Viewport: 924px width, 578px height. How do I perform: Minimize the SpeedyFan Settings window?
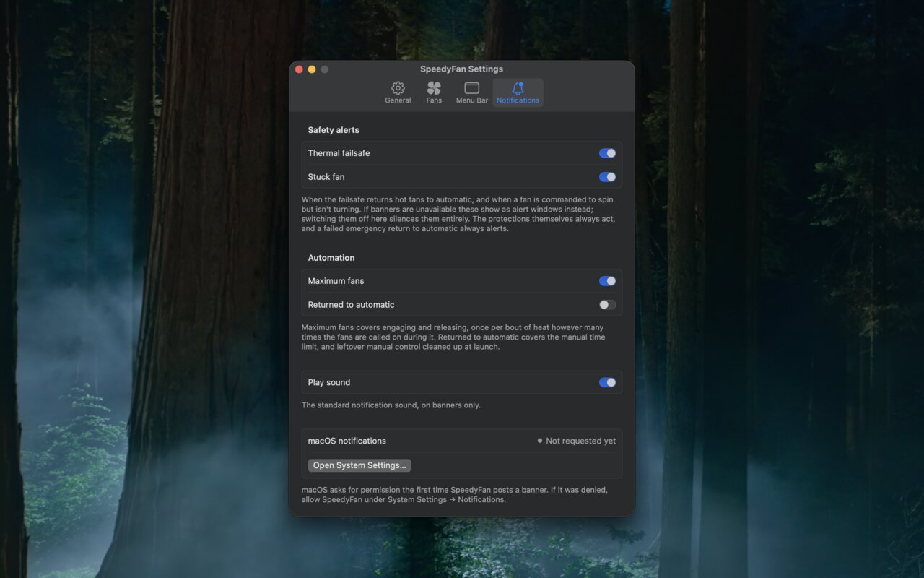(312, 69)
